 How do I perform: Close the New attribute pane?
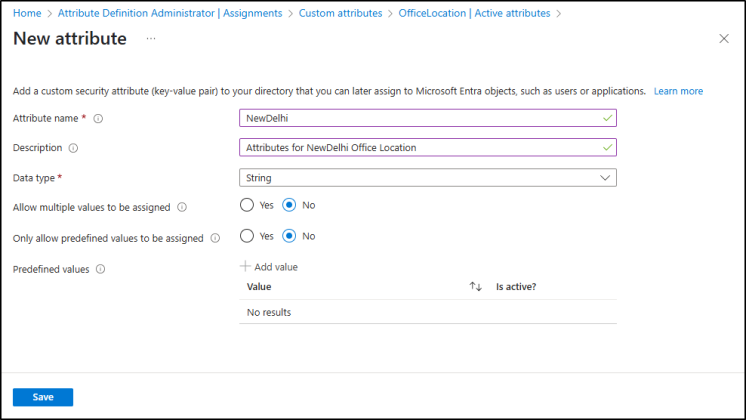coord(724,38)
